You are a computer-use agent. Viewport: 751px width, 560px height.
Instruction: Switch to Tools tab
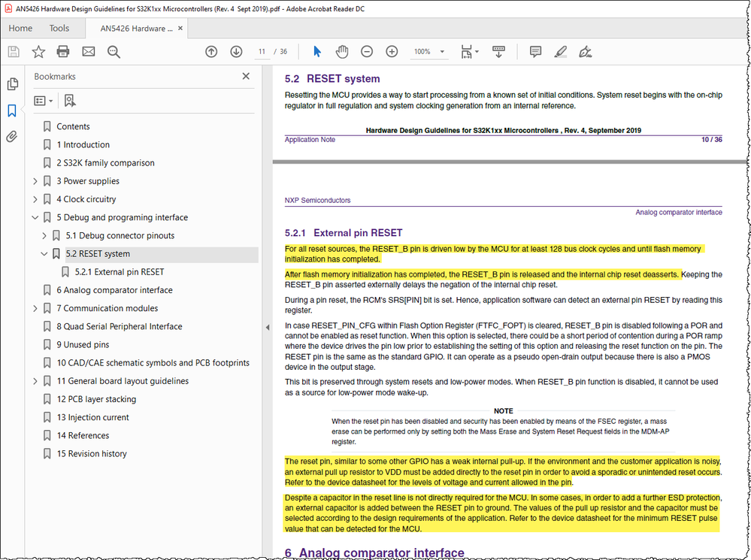[59, 29]
